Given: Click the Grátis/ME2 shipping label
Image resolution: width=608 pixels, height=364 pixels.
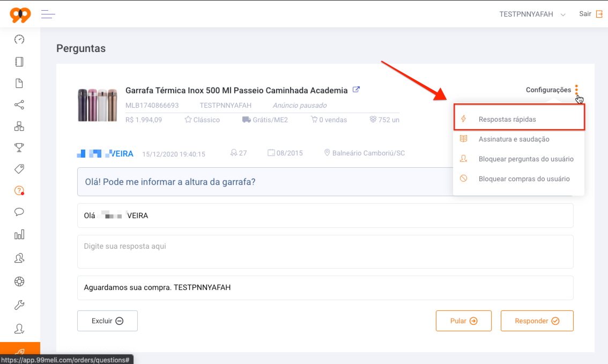Looking at the screenshot, I should coord(265,120).
